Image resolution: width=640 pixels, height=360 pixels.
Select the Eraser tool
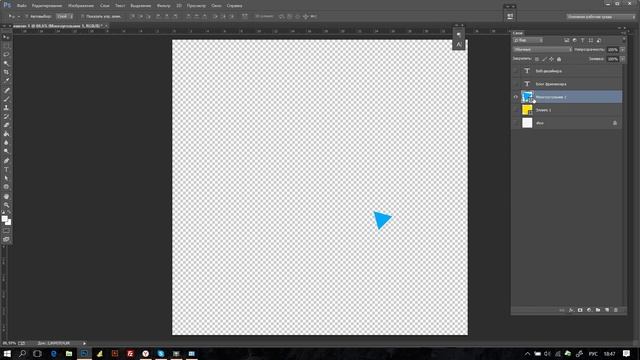(x=6, y=125)
